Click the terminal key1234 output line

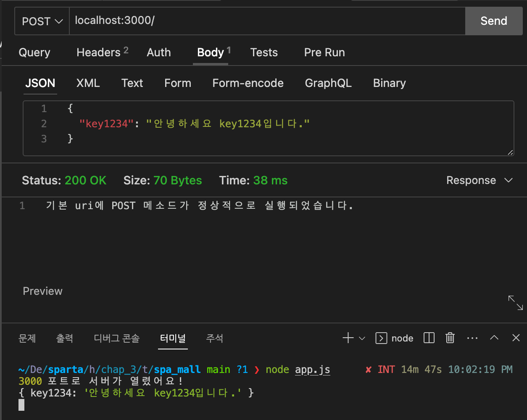click(x=136, y=393)
